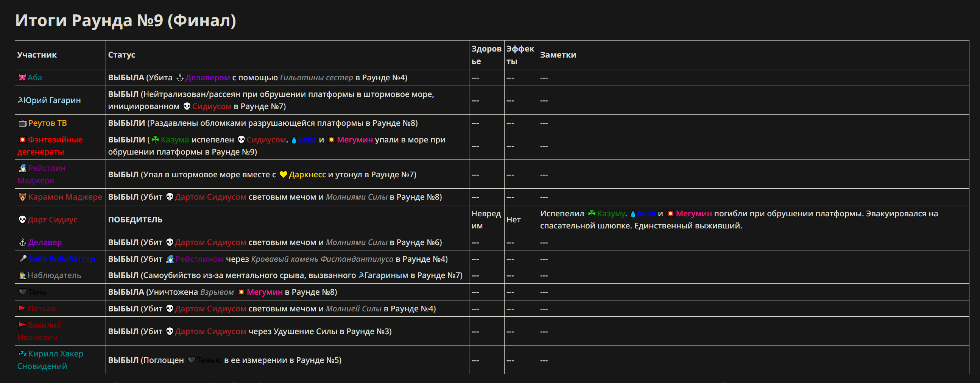The image size is (980, 383).
Task: Click the 'Итоги Раунда №9 (Финал)' heading
Action: coord(126,20)
